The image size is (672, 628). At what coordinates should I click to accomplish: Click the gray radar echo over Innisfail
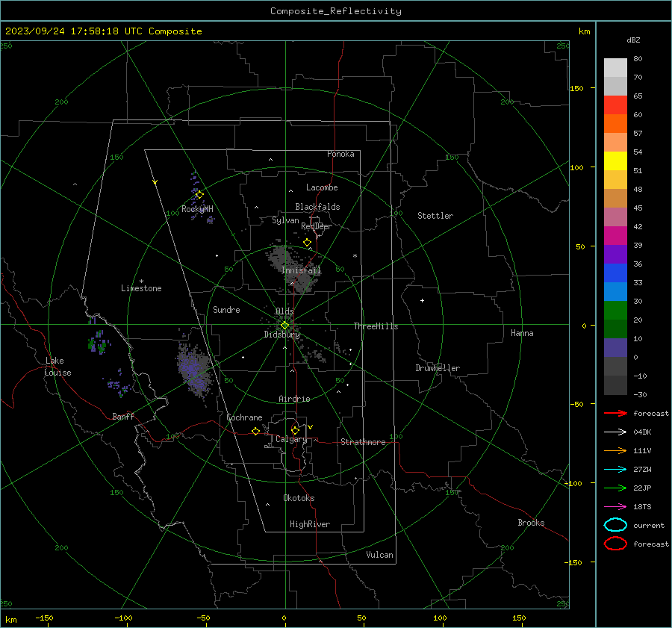click(x=293, y=268)
